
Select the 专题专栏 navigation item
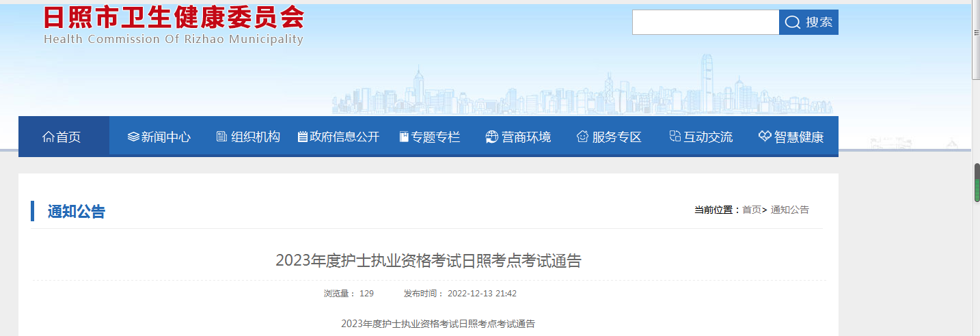coord(435,137)
